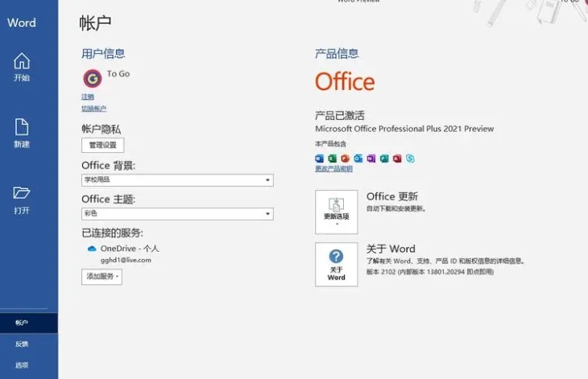Viewport: 588px width, 379px height.
Task: Click the Skype product icon
Action: tap(409, 159)
